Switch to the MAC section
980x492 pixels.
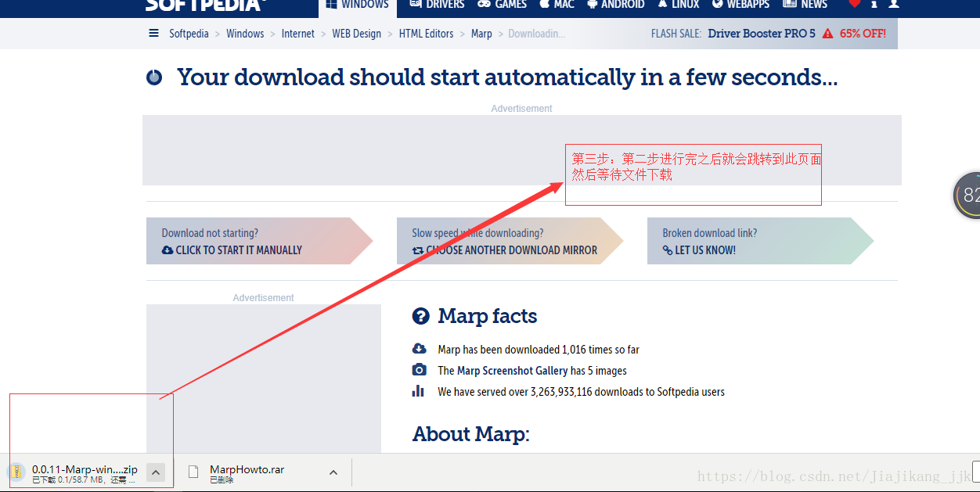[x=557, y=5]
